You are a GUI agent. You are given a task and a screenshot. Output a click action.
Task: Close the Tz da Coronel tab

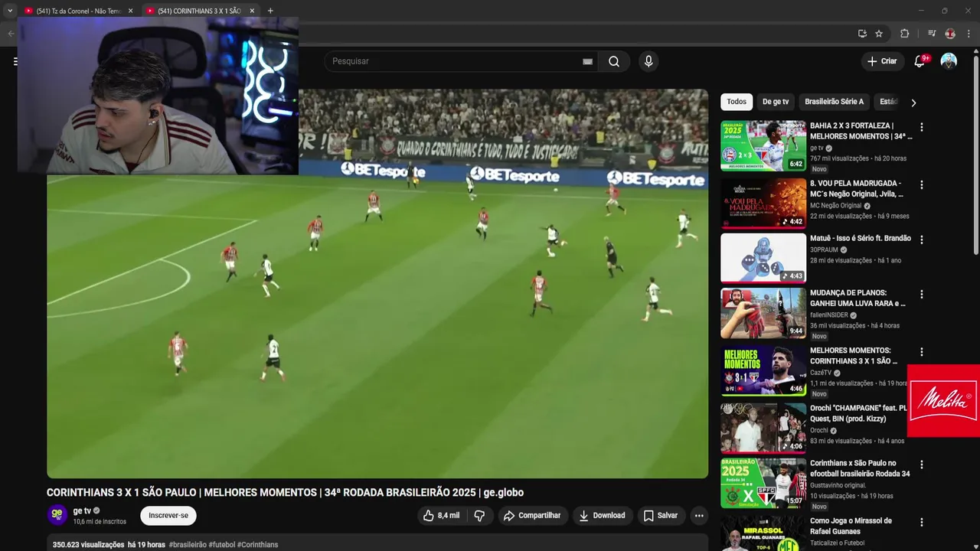[130, 11]
